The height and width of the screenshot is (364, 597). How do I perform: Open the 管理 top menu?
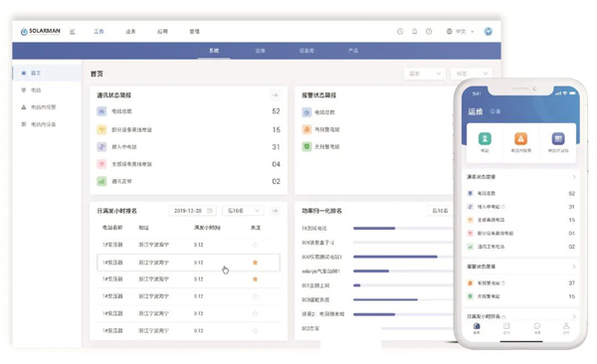coord(195,31)
